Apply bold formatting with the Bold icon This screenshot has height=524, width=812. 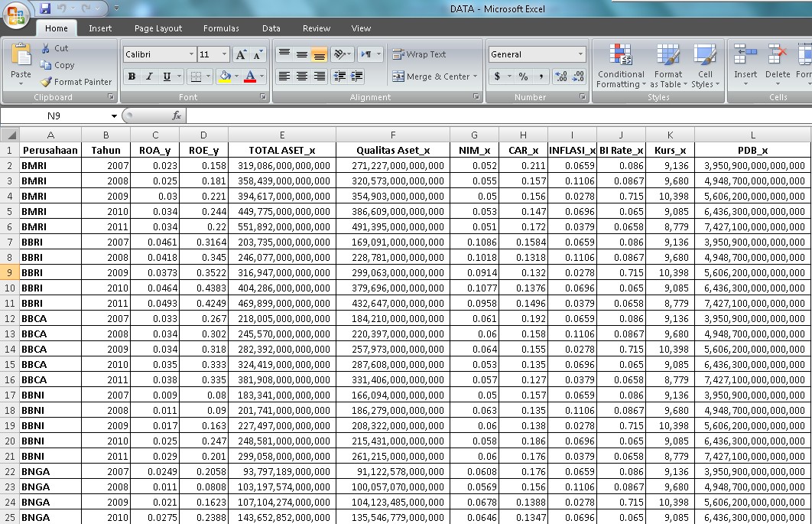[x=131, y=76]
